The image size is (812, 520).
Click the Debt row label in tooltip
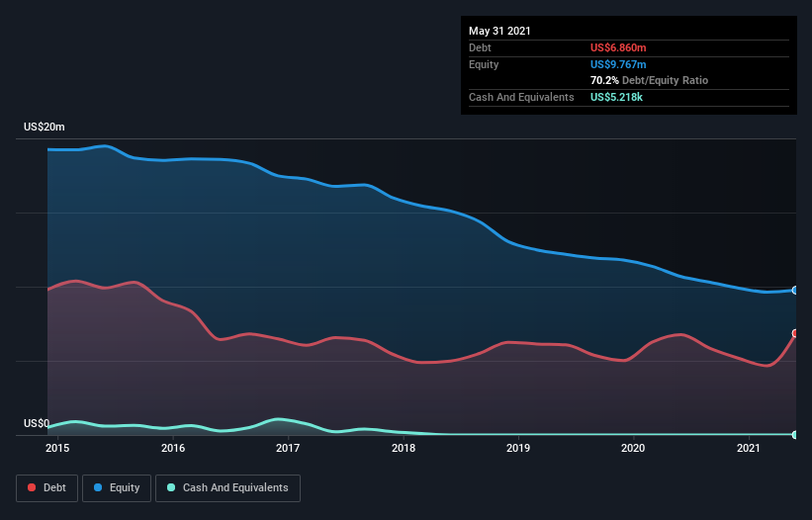(x=480, y=47)
